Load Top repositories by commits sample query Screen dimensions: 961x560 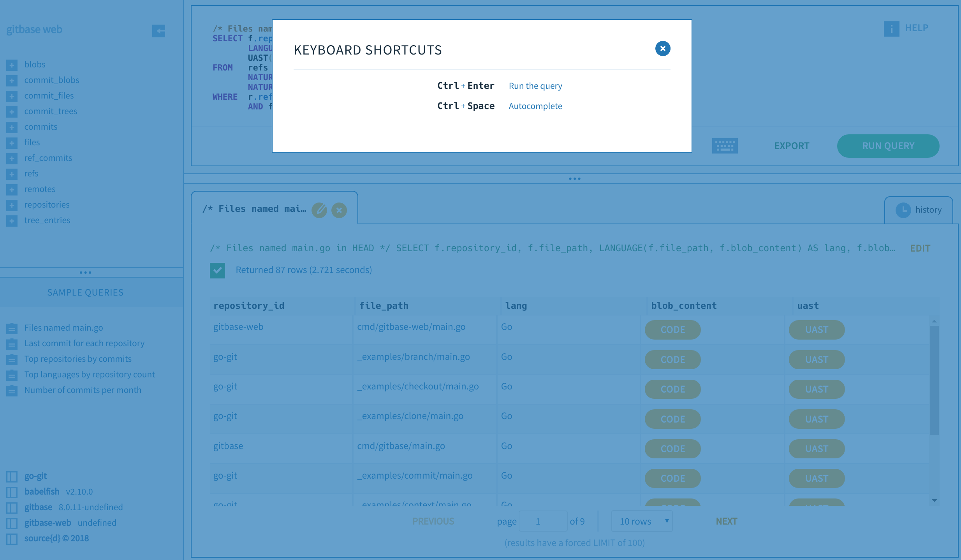click(77, 359)
